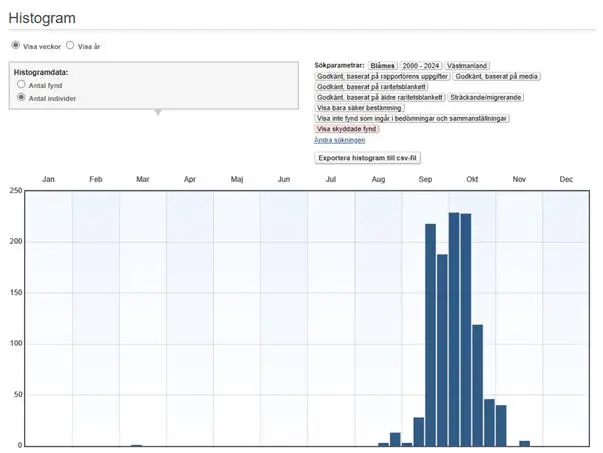This screenshot has width=603, height=453.
Task: Select the 'Visa år' radio option
Action: [70, 45]
